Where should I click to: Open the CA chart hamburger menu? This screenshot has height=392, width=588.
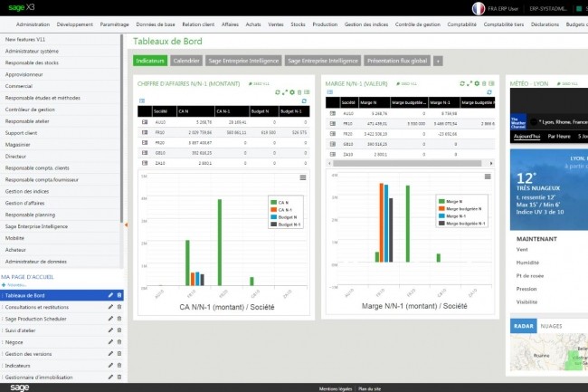(303, 177)
